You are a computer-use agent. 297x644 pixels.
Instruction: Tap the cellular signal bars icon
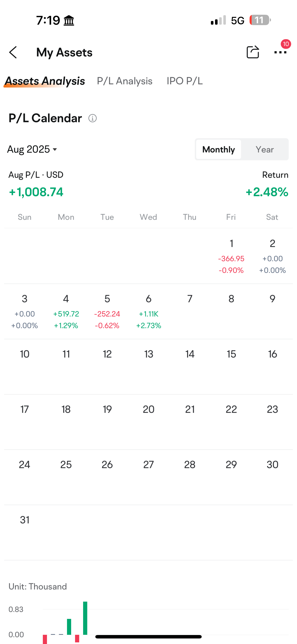tap(218, 20)
